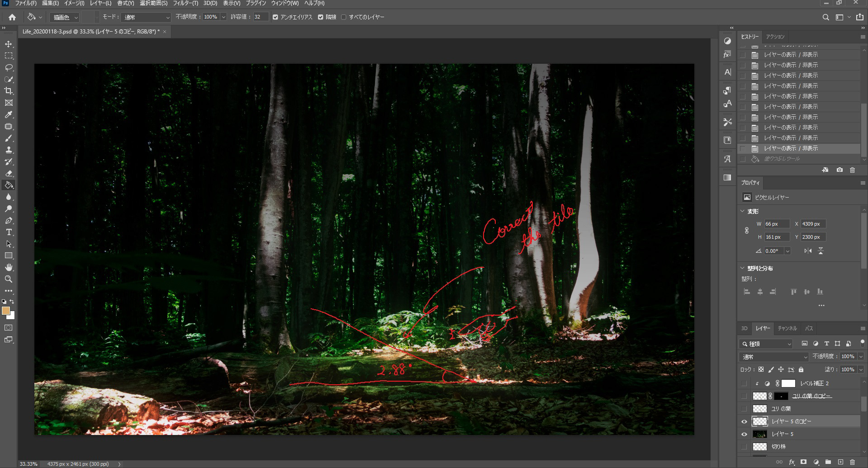The width and height of the screenshot is (868, 468).
Task: Open the 塗り fill percentage dropdown arrow
Action: [861, 370]
